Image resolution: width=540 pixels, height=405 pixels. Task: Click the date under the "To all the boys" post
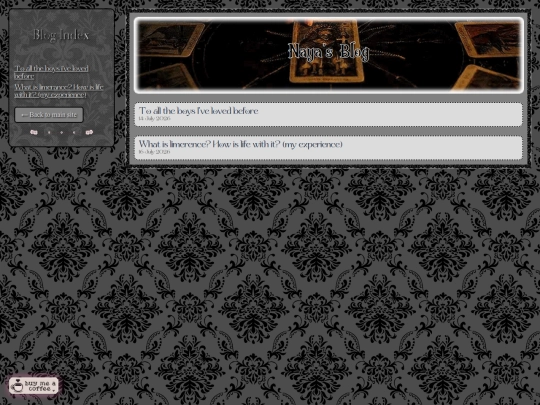point(154,118)
